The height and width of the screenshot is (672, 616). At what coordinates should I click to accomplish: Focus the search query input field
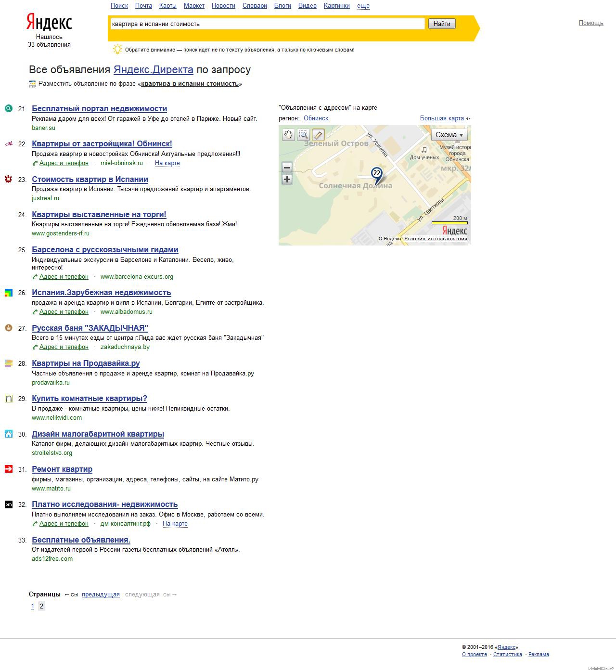point(268,24)
